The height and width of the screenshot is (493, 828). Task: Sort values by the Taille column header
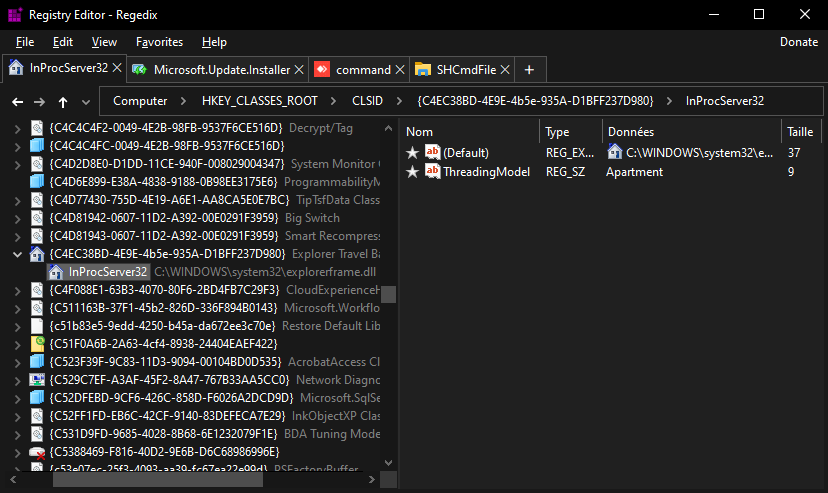pos(800,132)
